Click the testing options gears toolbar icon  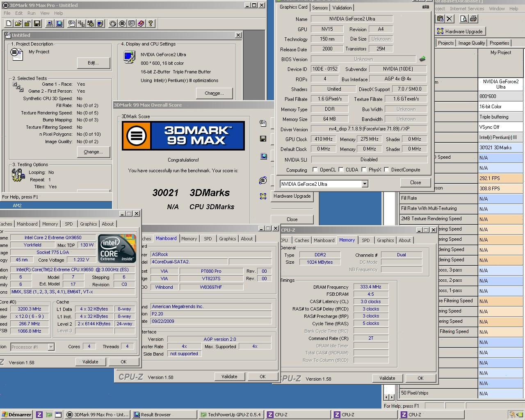pyautogui.click(x=91, y=23)
